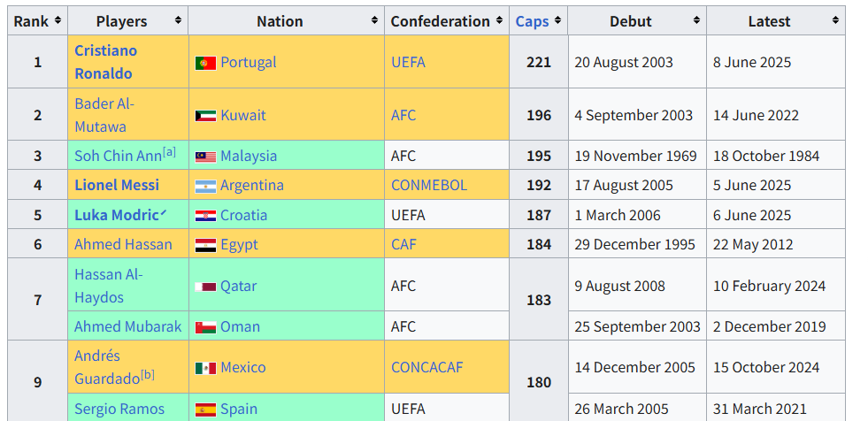The image size is (868, 421).
Task: Open Cristiano Ronaldo's player page
Action: pyautogui.click(x=105, y=62)
